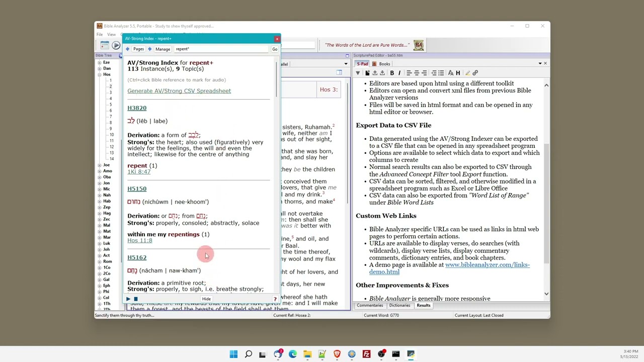Image resolution: width=644 pixels, height=362 pixels.
Task: Open font size tool in ScripturePad
Action: pyautogui.click(x=451, y=73)
